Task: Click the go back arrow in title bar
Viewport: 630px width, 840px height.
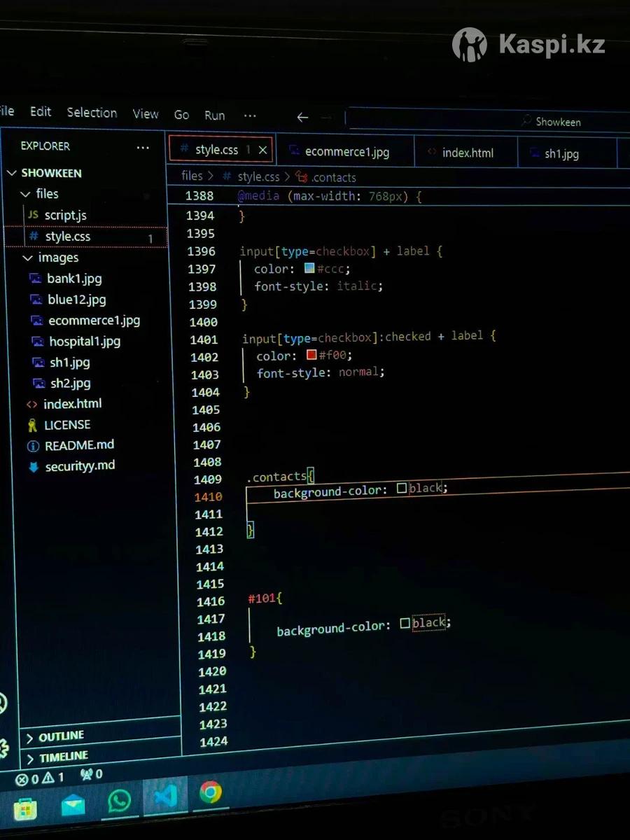Action: (302, 118)
